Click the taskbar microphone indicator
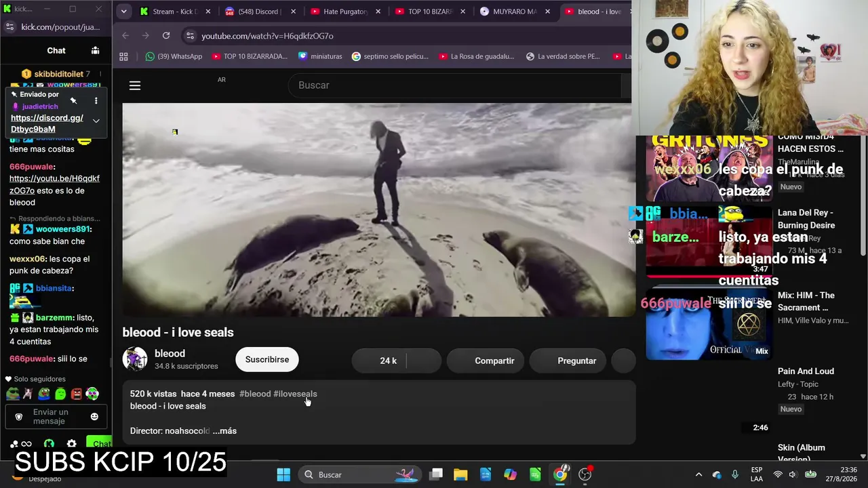This screenshot has height=488, width=868. tap(735, 474)
